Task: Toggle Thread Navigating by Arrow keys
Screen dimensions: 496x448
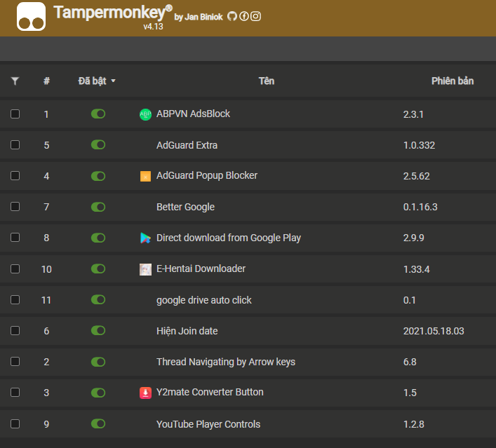Action: [x=98, y=362]
